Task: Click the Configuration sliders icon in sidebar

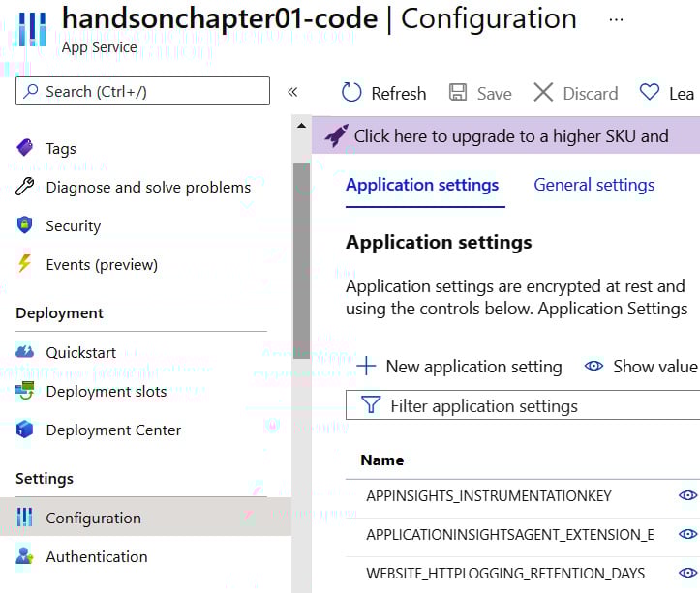Action: tap(24, 518)
